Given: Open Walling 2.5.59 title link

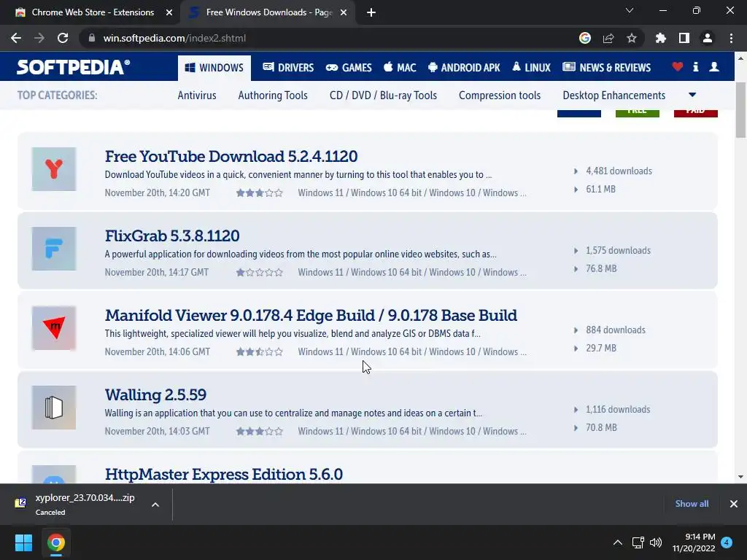Looking at the screenshot, I should point(155,394).
